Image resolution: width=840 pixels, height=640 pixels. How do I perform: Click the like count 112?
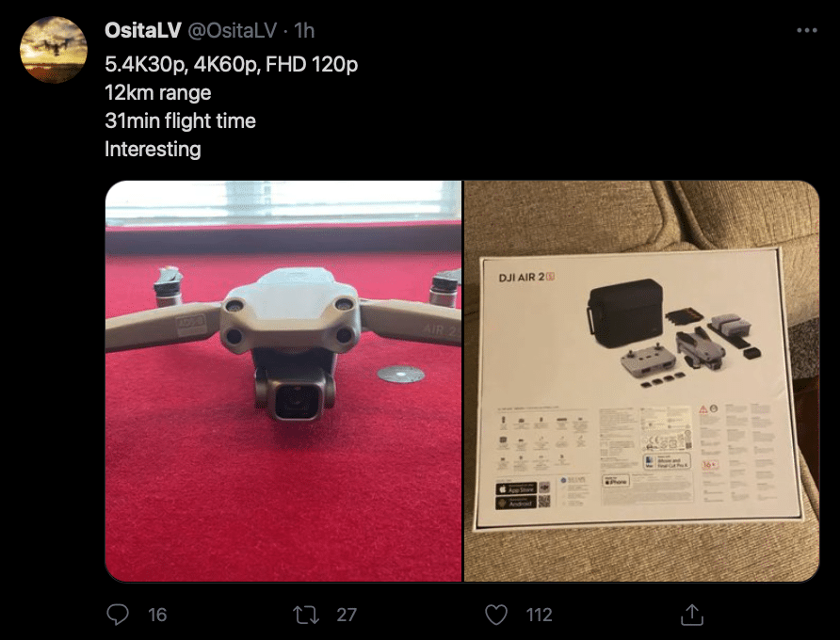pos(539,615)
